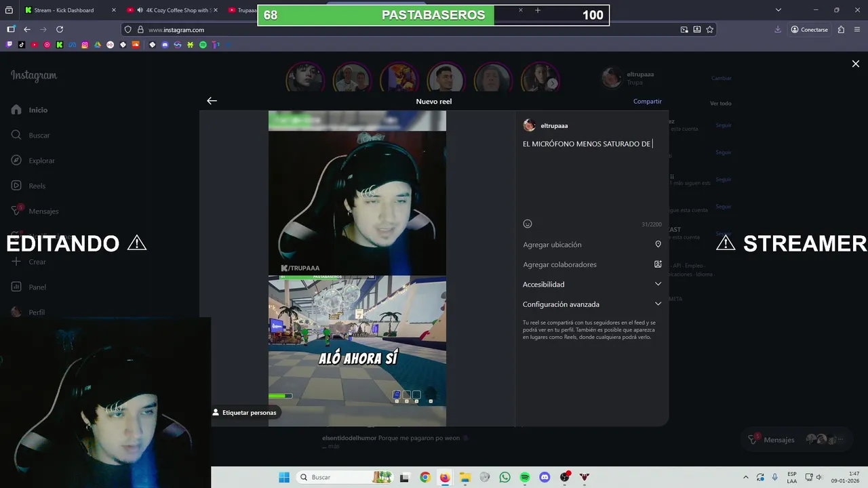Click the reel video preview
Viewport: 868px width, 488px height.
(357, 268)
